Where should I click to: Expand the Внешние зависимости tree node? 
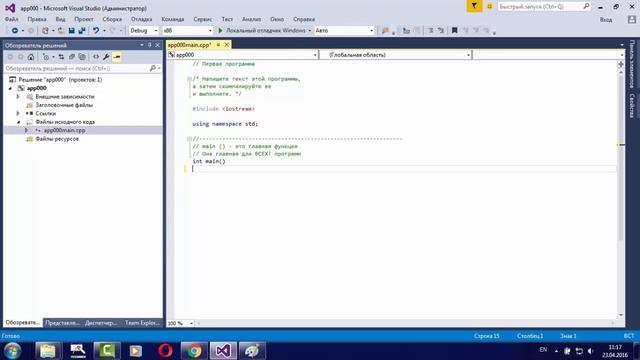[x=18, y=97]
